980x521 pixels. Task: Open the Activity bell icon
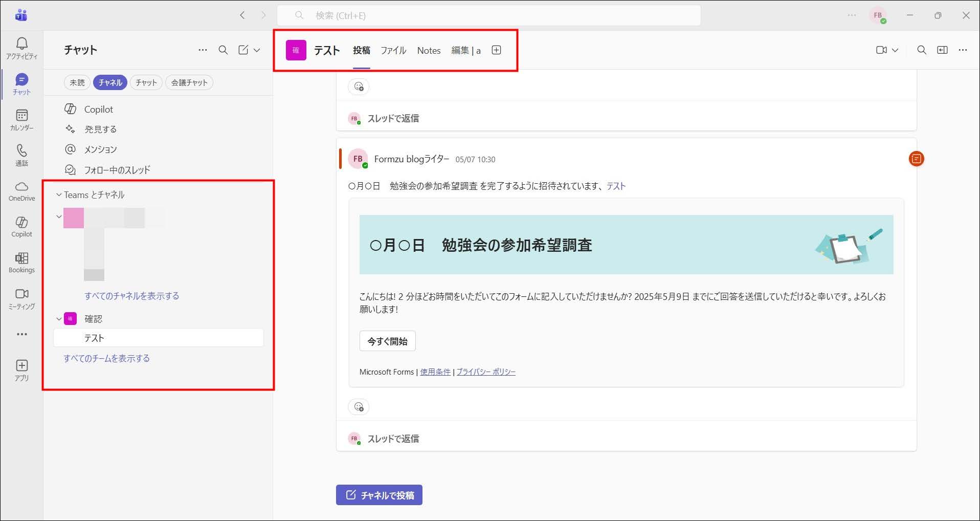[21, 44]
